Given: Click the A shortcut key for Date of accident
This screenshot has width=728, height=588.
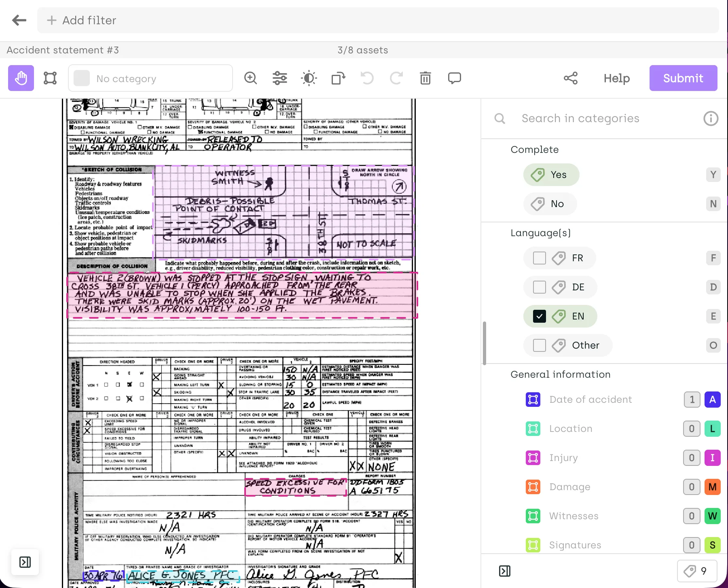Looking at the screenshot, I should tap(713, 400).
